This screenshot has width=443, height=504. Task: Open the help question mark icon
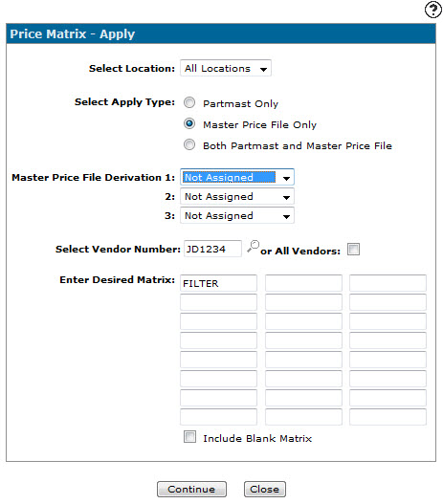pyautogui.click(x=433, y=10)
